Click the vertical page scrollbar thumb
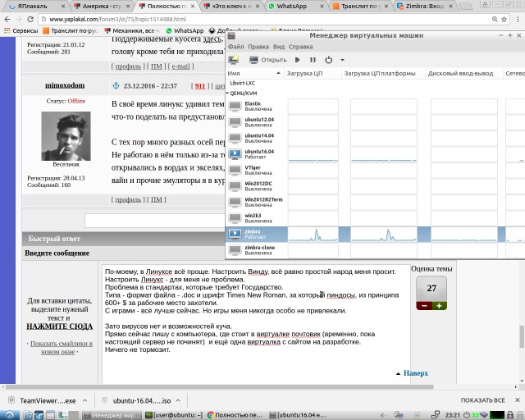This screenshot has height=420, width=525. [522, 336]
